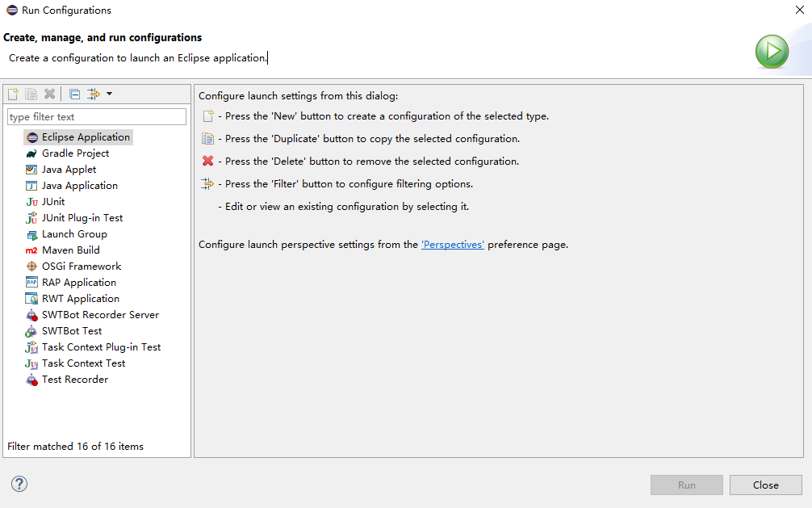Open the filter dropdown arrow in toolbar
This screenshot has width=812, height=508.
tap(109, 94)
